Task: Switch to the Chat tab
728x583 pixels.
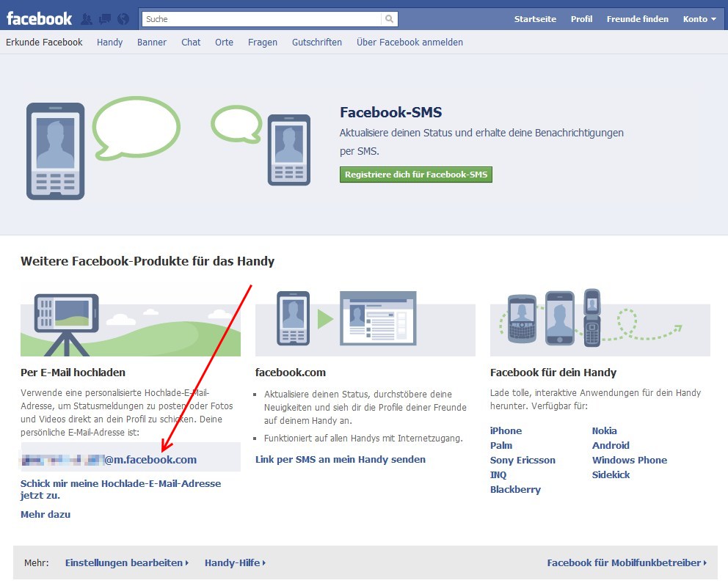Action: [191, 43]
